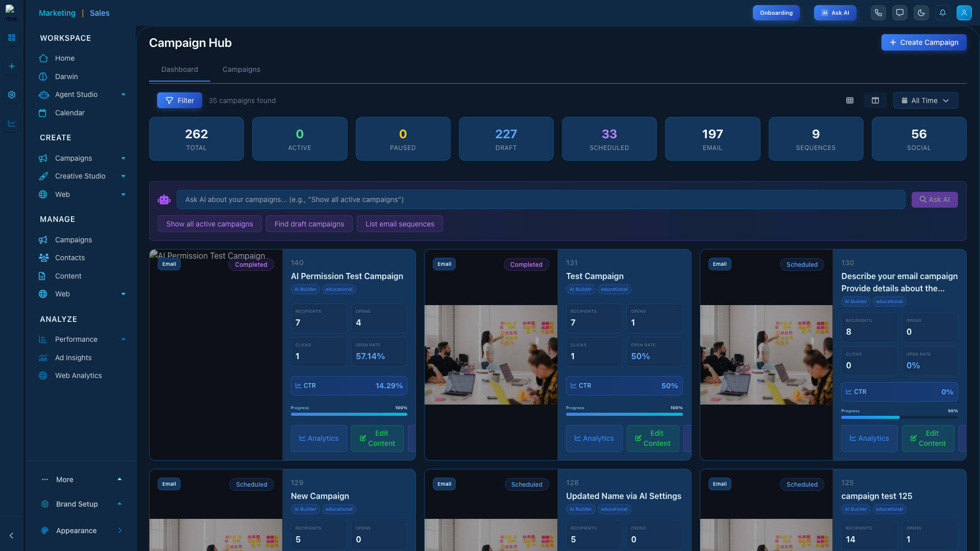The height and width of the screenshot is (551, 980).
Task: Open the settings gear in left rail
Action: (12, 95)
